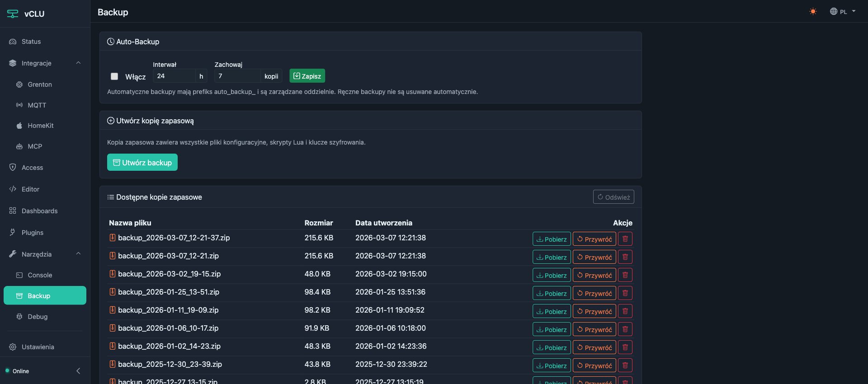Open Dashboards page

(x=45, y=211)
